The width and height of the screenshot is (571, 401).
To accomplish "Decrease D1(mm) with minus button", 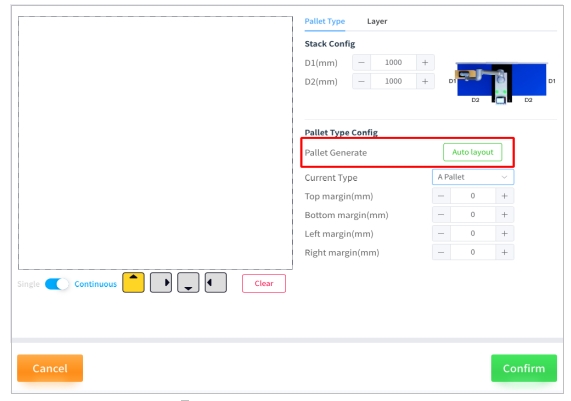I will [361, 63].
